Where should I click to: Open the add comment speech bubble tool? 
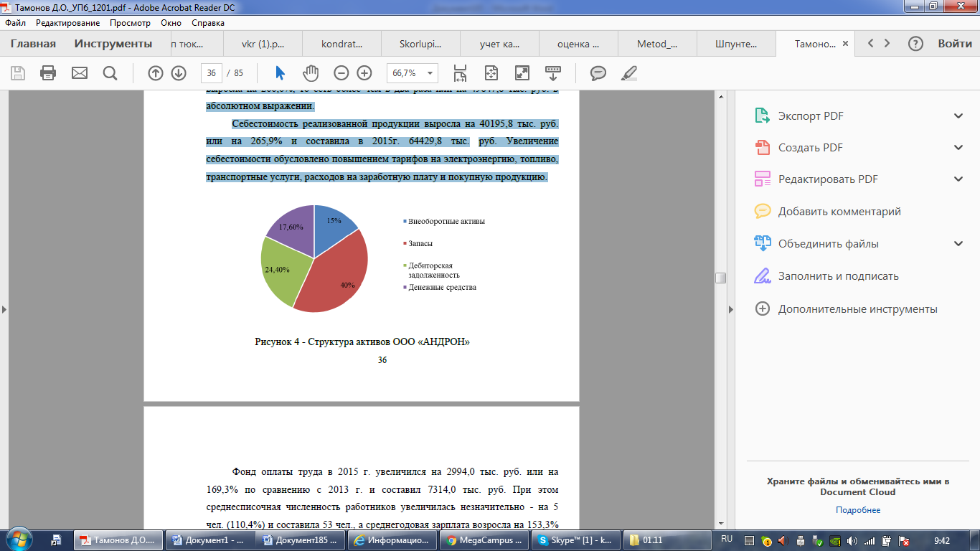(598, 73)
